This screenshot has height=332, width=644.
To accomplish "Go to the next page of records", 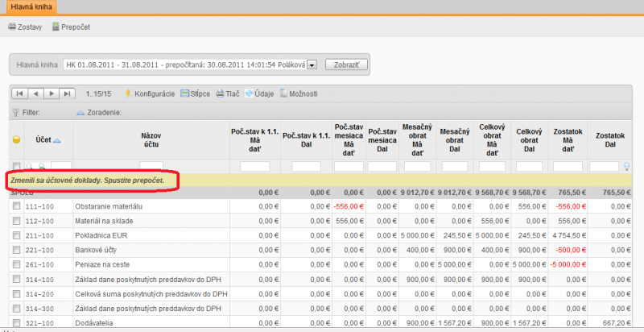I will (x=52, y=93).
